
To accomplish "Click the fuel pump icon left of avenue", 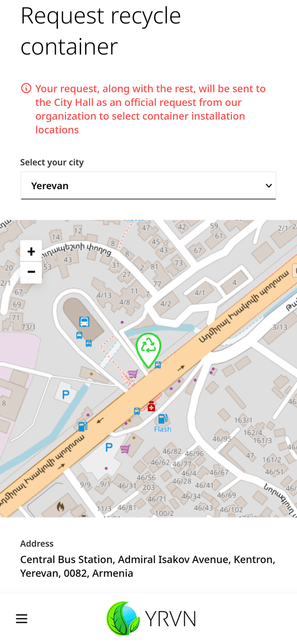I will 82,426.
